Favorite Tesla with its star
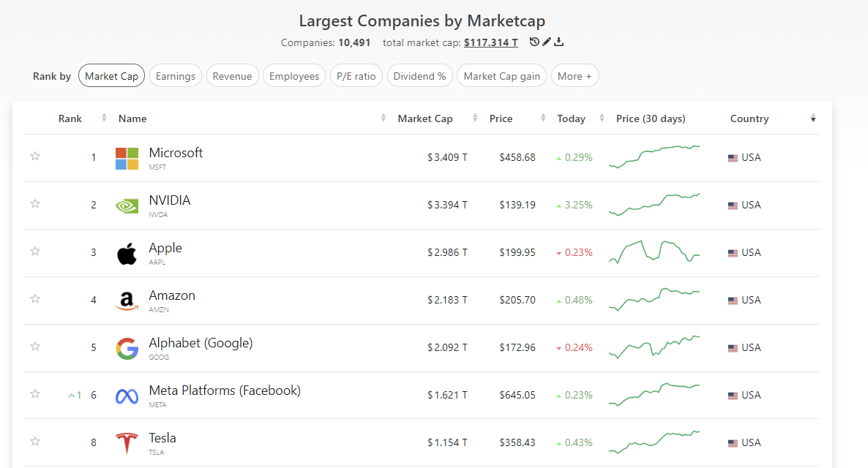Viewport: 868px width, 468px height. click(x=35, y=442)
